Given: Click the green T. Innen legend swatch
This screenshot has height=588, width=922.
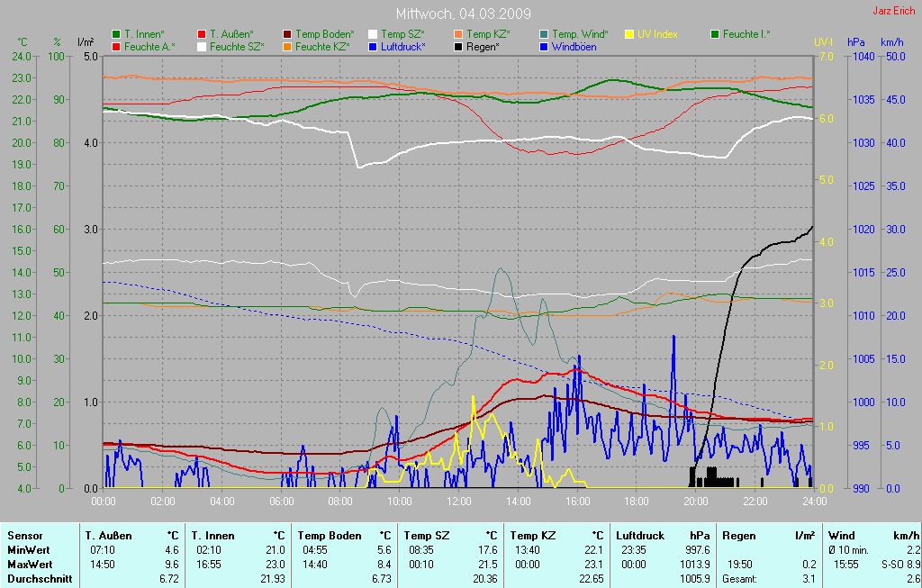Looking at the screenshot, I should (116, 34).
